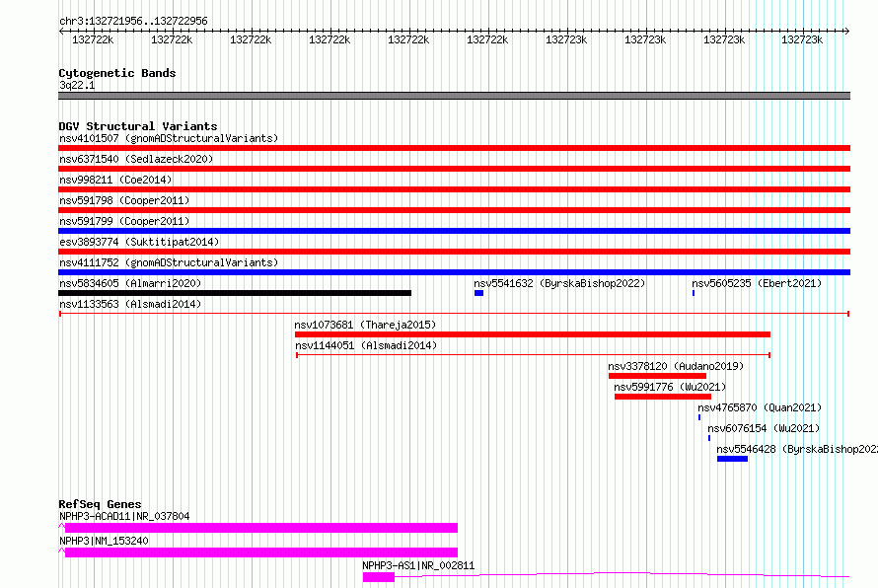
Task: Click the red bar under nsv6371540
Action: (x=454, y=169)
